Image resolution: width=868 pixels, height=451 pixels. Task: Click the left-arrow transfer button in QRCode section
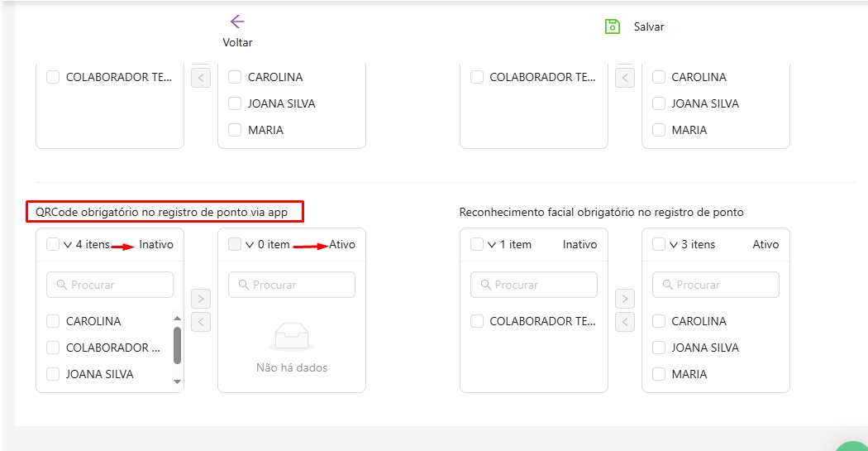pos(201,322)
